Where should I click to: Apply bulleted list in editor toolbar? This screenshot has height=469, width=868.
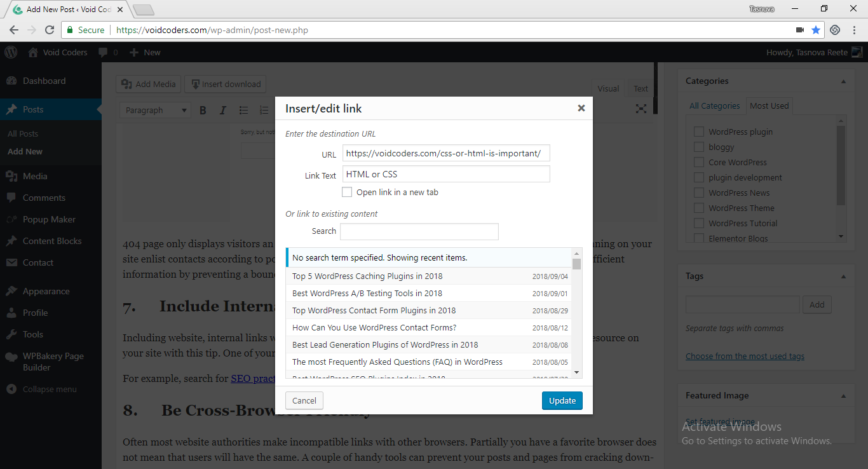coord(243,110)
